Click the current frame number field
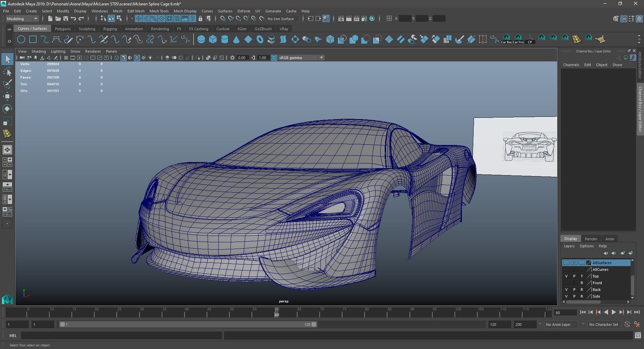Image resolution: width=644 pixels, height=349 pixels. 566,312
